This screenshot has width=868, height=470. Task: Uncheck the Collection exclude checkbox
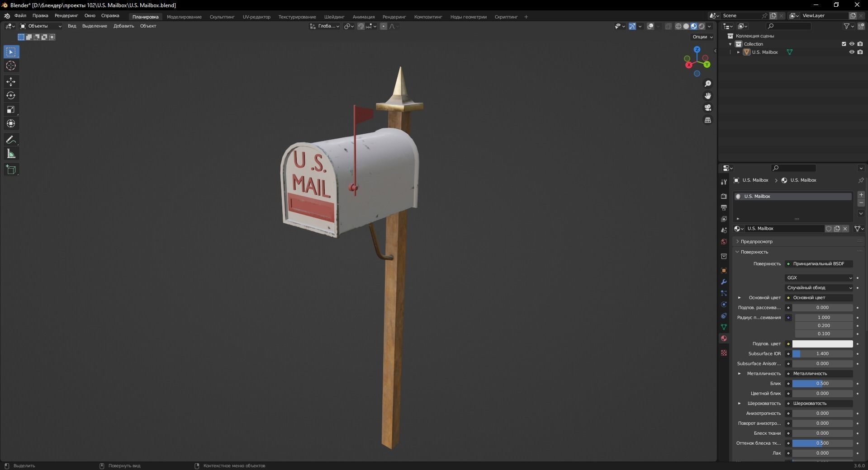point(844,44)
